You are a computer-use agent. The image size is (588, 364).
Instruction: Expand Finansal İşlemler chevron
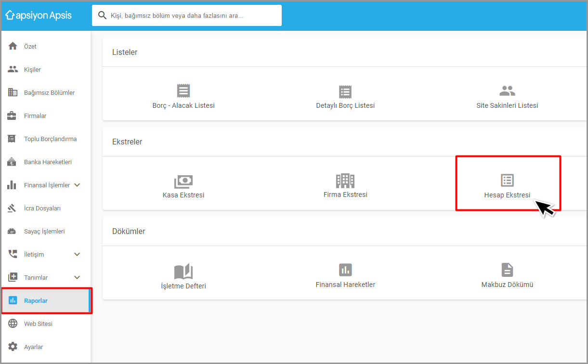77,185
